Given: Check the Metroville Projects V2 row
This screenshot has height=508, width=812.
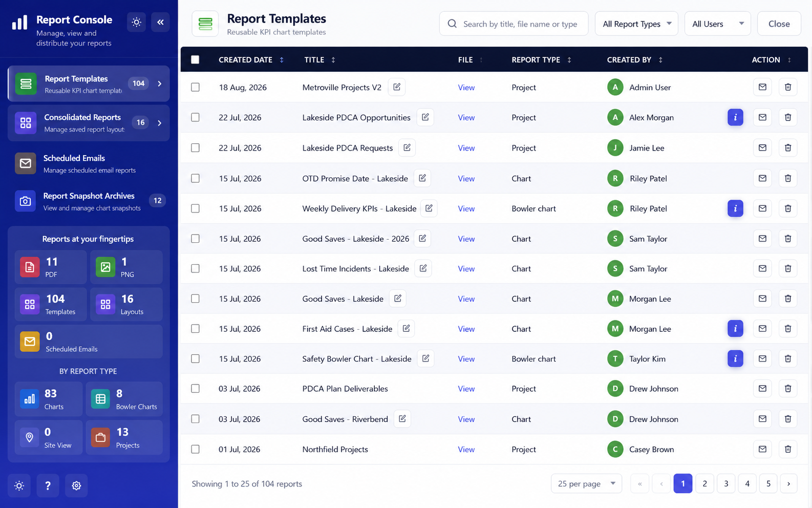Looking at the screenshot, I should pos(195,87).
